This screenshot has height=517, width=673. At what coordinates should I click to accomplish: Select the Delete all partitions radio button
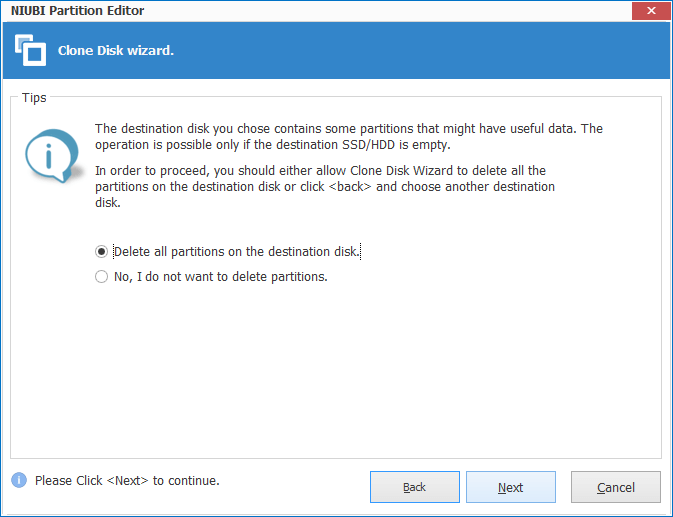[101, 252]
